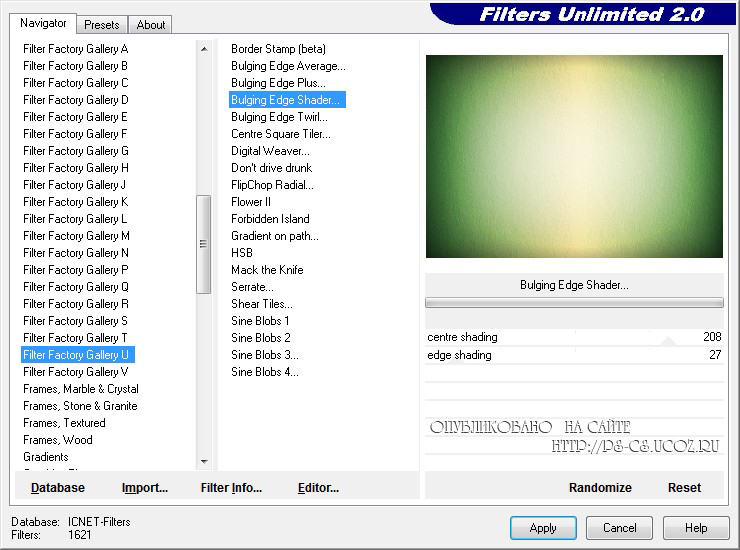Pick the Bulging Edge Plus... filter
Image resolution: width=740 pixels, height=550 pixels.
coord(278,83)
